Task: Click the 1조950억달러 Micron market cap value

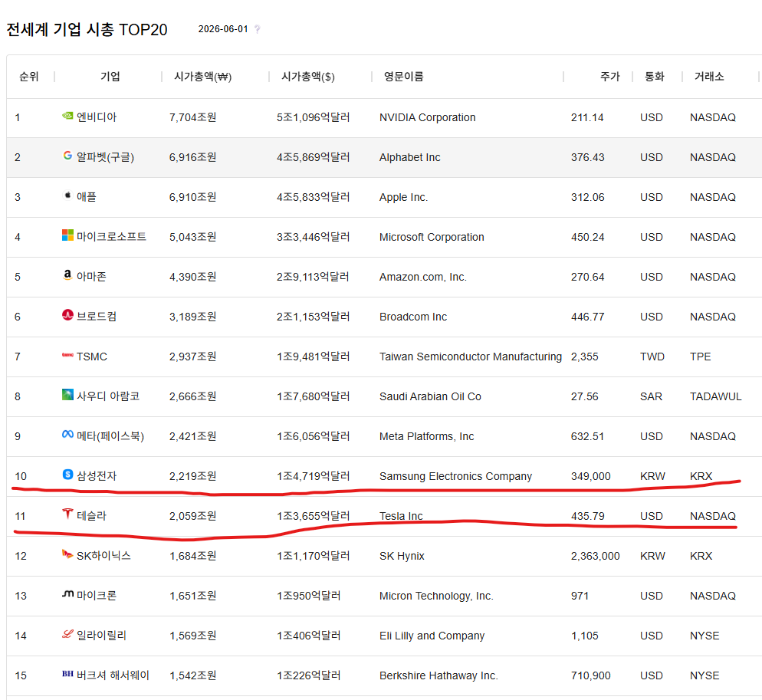Action: pos(309,596)
